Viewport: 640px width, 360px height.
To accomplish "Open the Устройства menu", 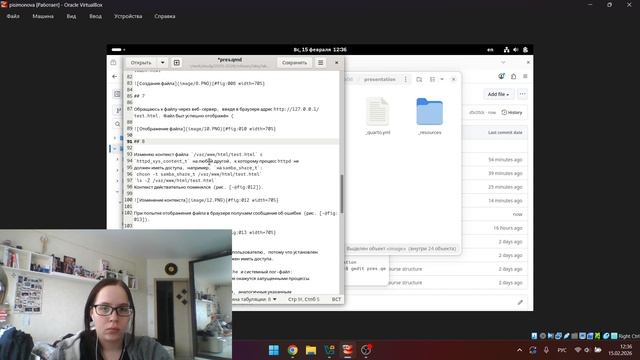I will click(x=128, y=16).
